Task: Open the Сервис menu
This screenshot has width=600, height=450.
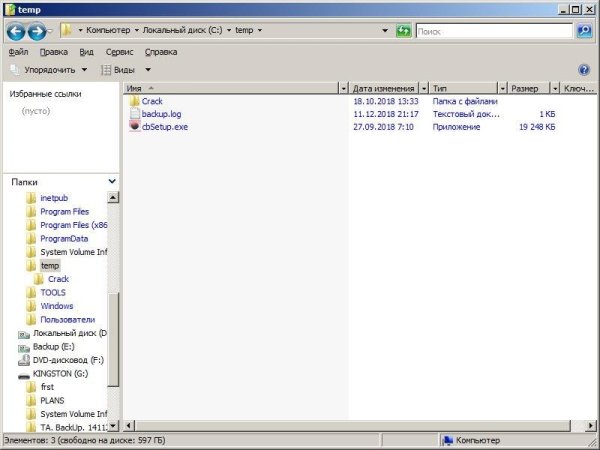Action: [x=119, y=51]
